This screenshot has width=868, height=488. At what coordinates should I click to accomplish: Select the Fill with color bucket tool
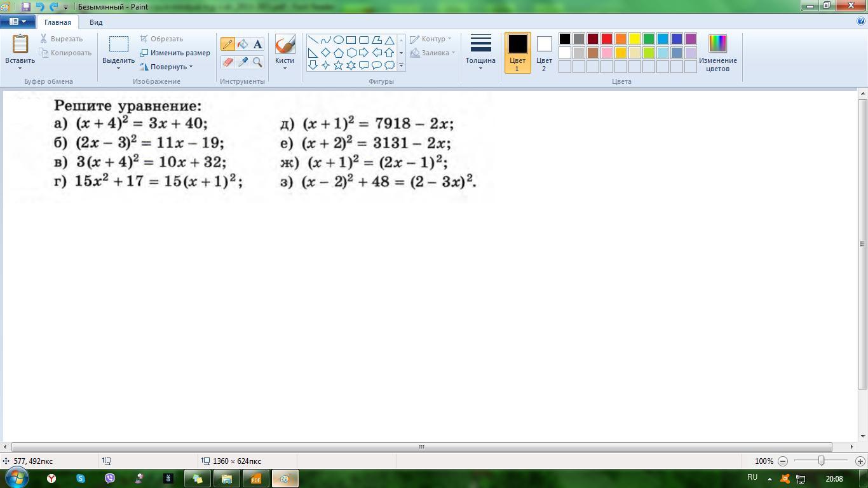(243, 44)
